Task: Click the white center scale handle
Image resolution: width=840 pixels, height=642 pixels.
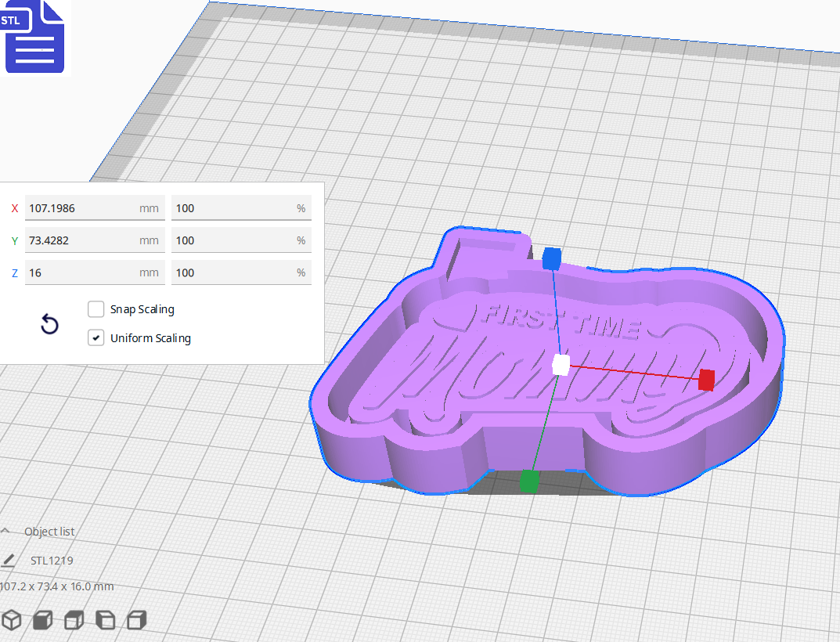Action: point(561,364)
